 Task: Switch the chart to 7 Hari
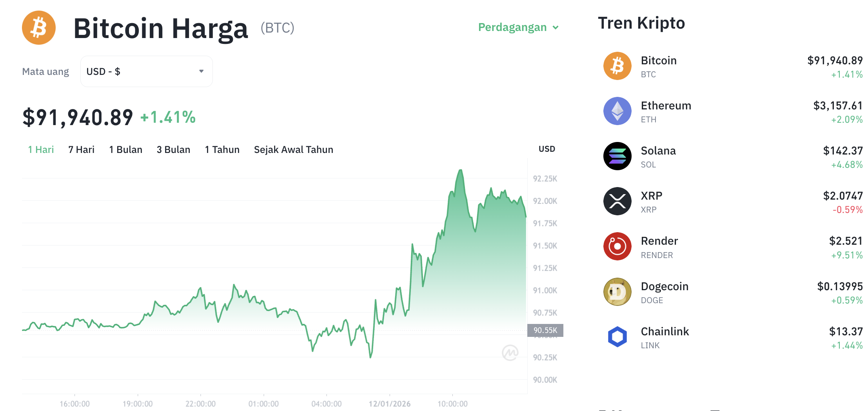click(81, 149)
